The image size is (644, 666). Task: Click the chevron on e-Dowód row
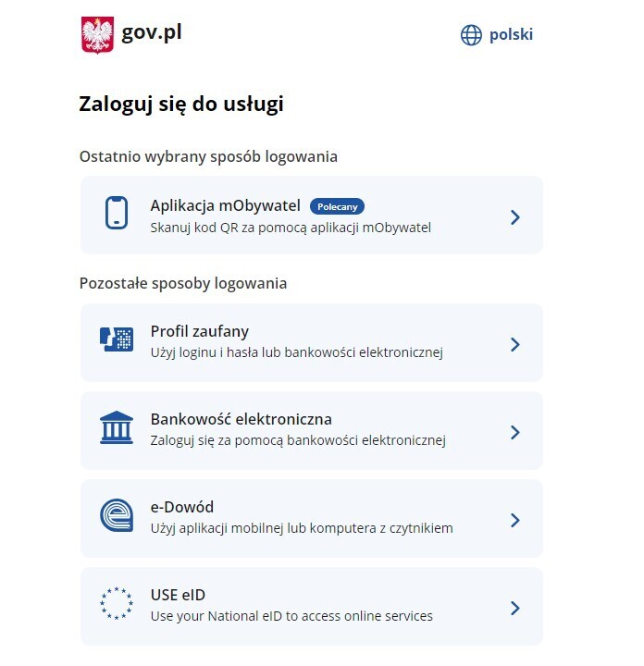[515, 520]
